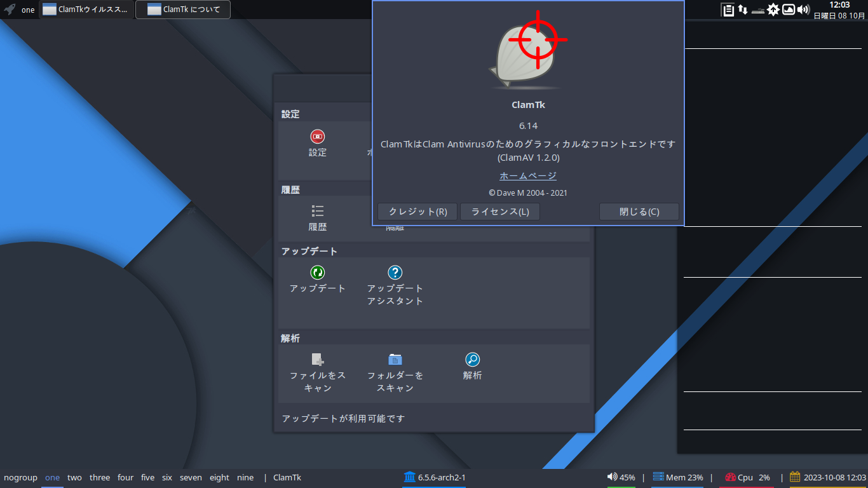Close the about dialog with 閉じる(C)
This screenshot has width=868, height=488.
click(x=639, y=212)
